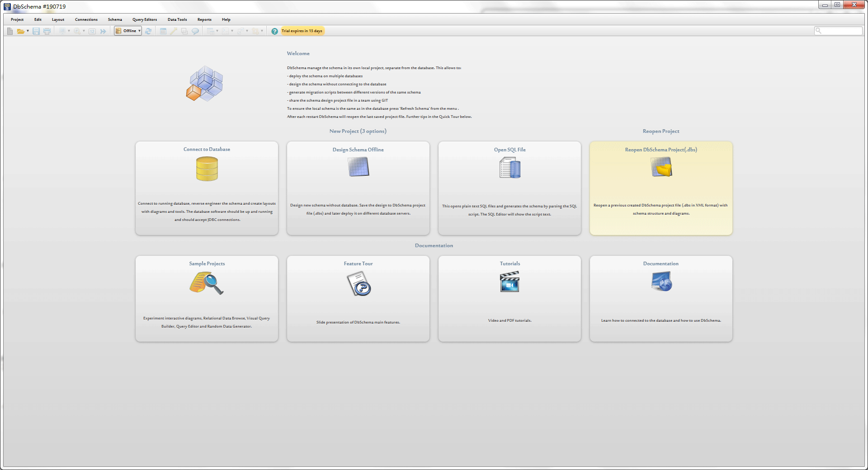Image resolution: width=868 pixels, height=470 pixels.
Task: Click the Open SQL File document icon
Action: click(x=510, y=168)
